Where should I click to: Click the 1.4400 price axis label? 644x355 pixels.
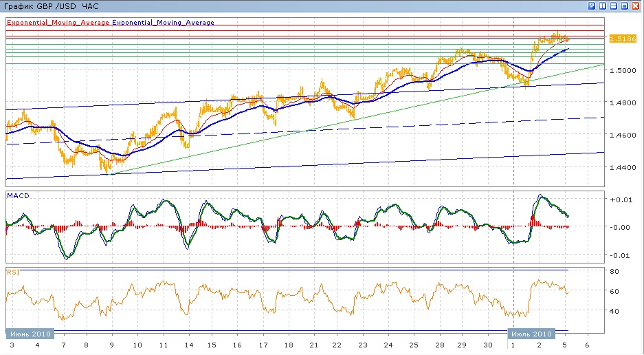(621, 167)
